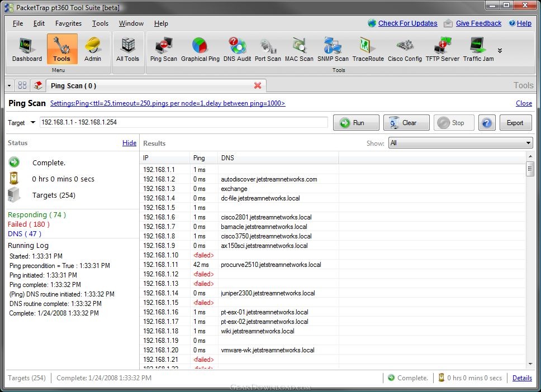Launch the TraceRoute tool
The image size is (541, 392).
(368, 50)
